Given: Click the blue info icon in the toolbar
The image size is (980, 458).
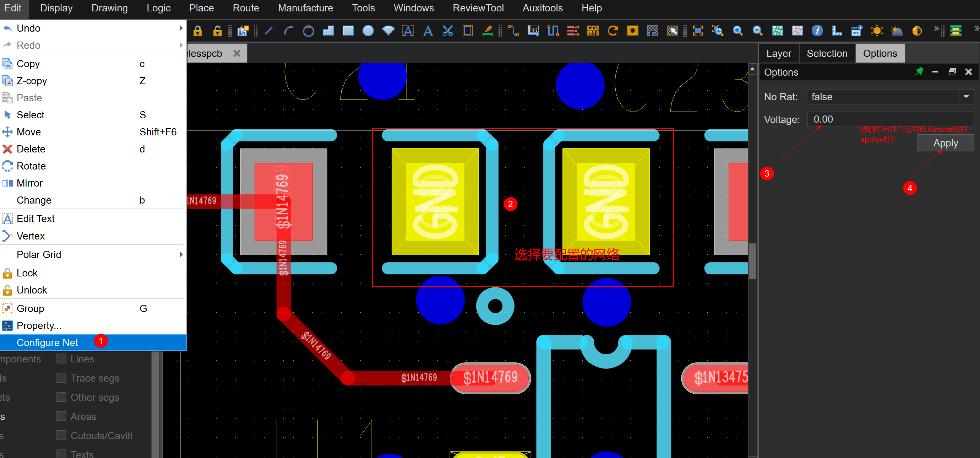Looking at the screenshot, I should 817,31.
